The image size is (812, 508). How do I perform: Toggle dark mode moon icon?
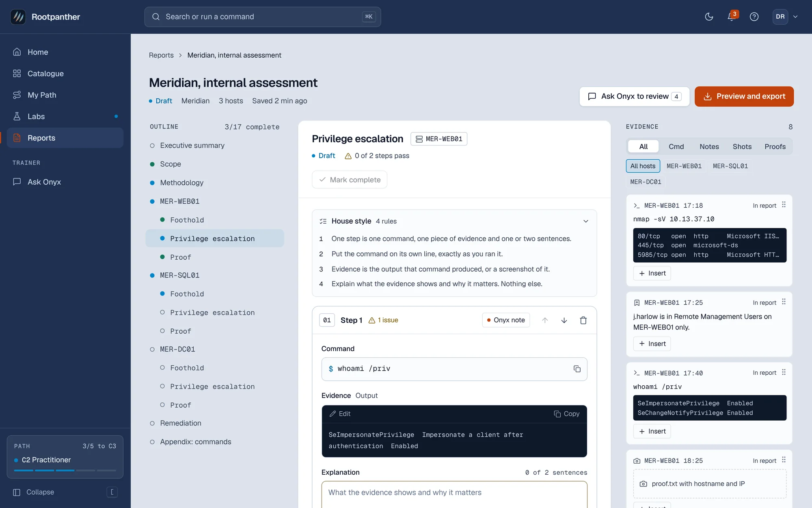coord(709,17)
